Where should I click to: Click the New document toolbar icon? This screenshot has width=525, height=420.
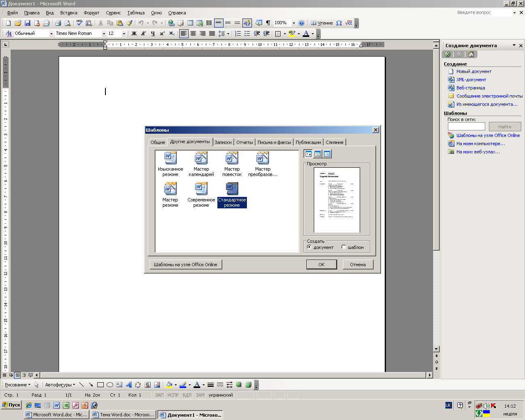[x=8, y=23]
